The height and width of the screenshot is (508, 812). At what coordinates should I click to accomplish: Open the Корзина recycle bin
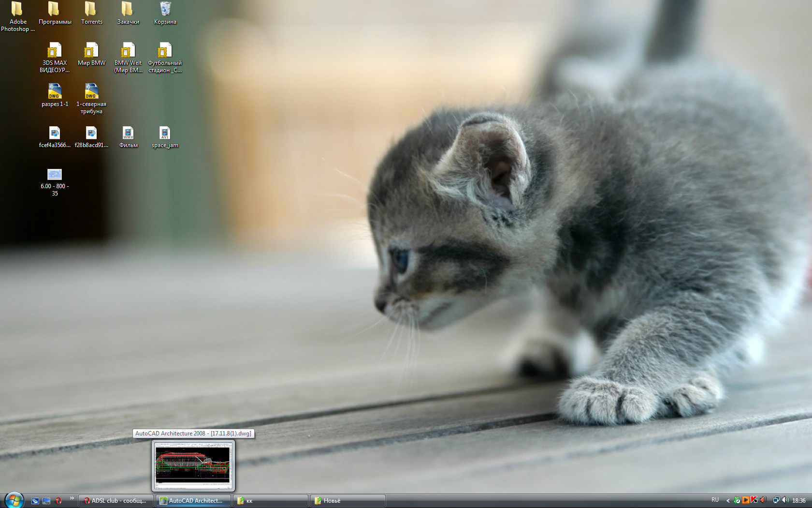[165, 10]
